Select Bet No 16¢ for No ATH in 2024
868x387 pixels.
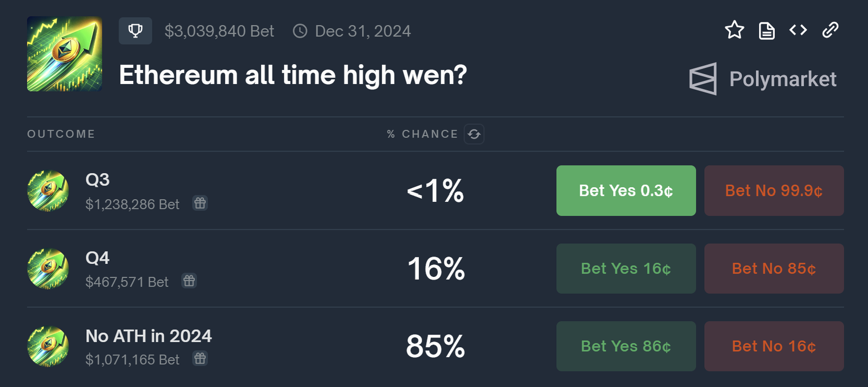click(774, 346)
